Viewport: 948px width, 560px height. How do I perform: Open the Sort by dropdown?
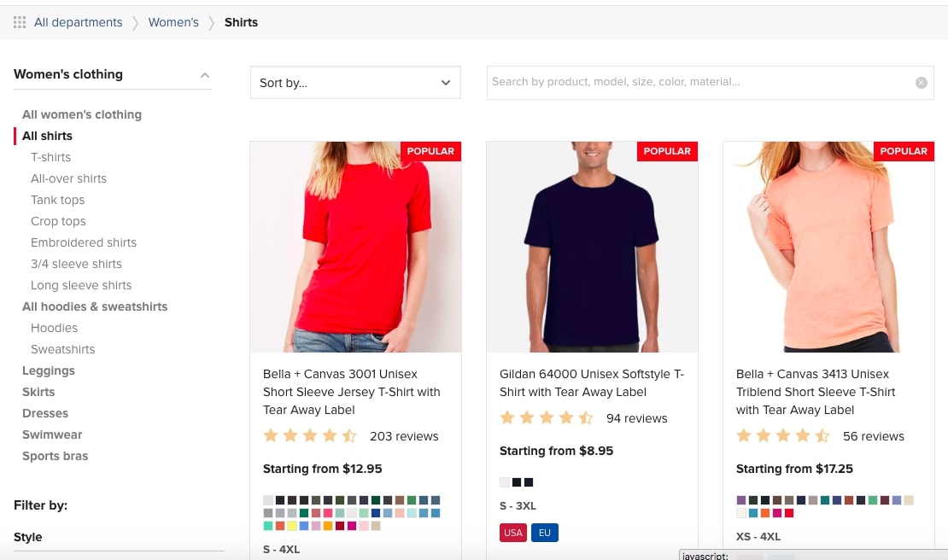[x=355, y=82]
